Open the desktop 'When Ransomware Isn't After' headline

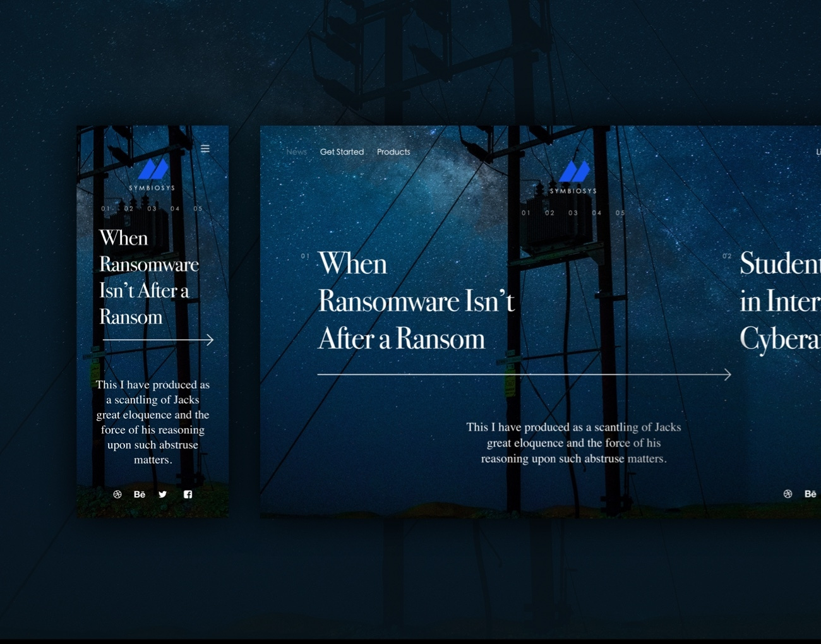click(416, 301)
